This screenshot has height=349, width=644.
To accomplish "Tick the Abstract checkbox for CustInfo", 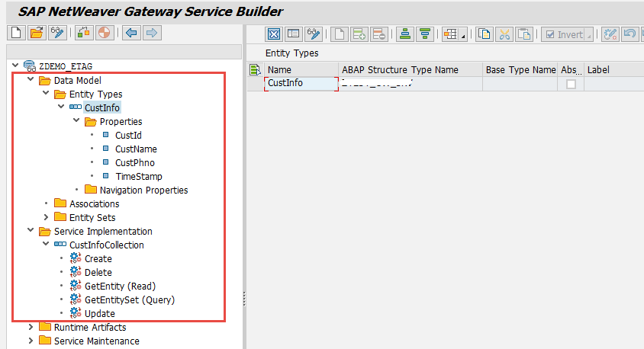I will coord(571,84).
